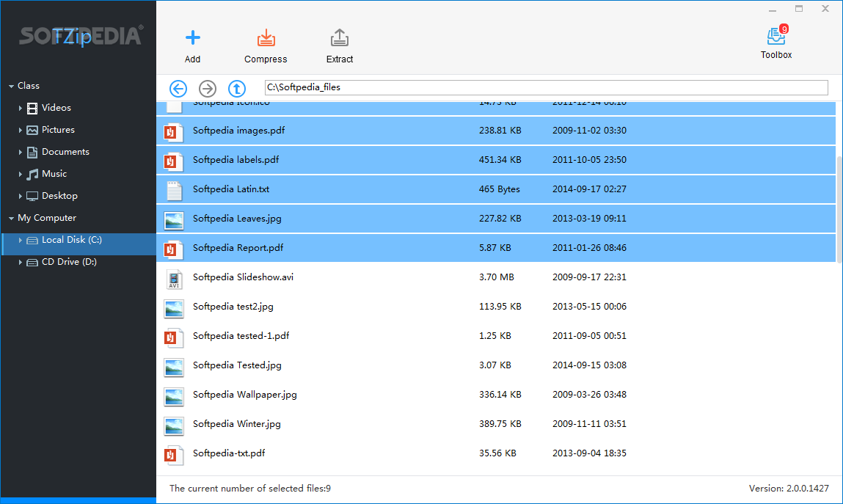The width and height of the screenshot is (843, 504).
Task: Expand the CD Drive (D:) node
Action: point(21,262)
